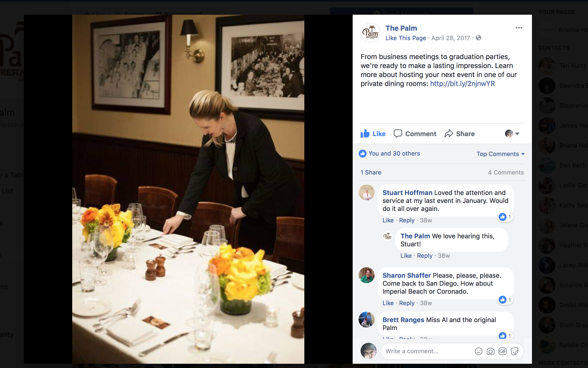The width and height of the screenshot is (588, 368).
Task: Click The Palm page logo avatar
Action: tap(371, 33)
